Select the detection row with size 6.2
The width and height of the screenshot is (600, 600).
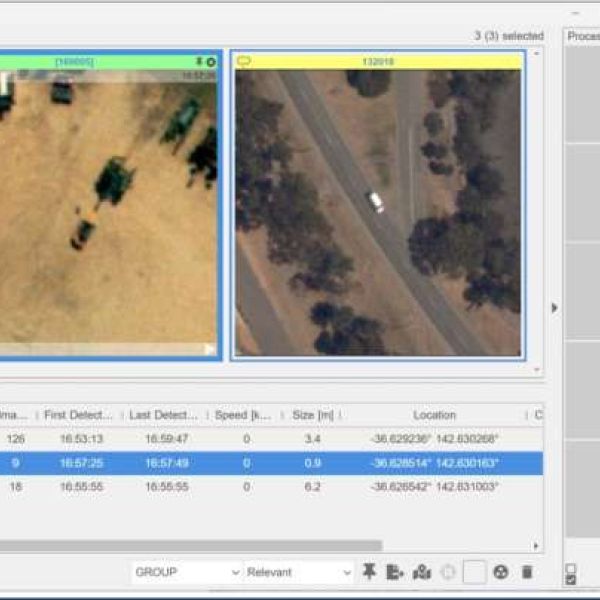click(x=270, y=486)
